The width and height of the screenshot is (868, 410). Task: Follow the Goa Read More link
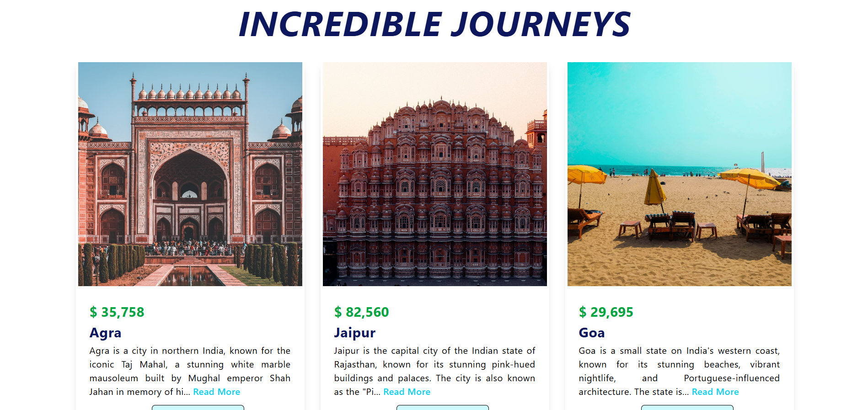click(x=715, y=392)
